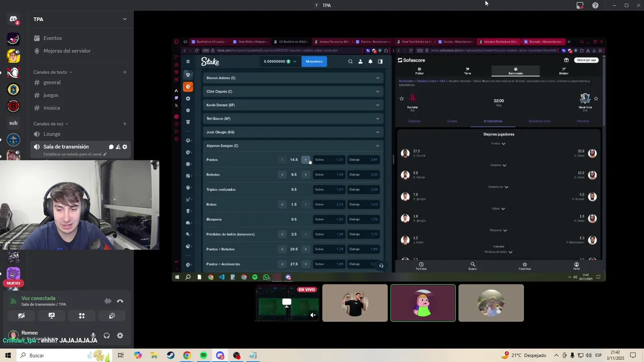Expand Josh Okogie (SG) row in stream
Viewport: 644px width, 362px height.
[x=293, y=132]
